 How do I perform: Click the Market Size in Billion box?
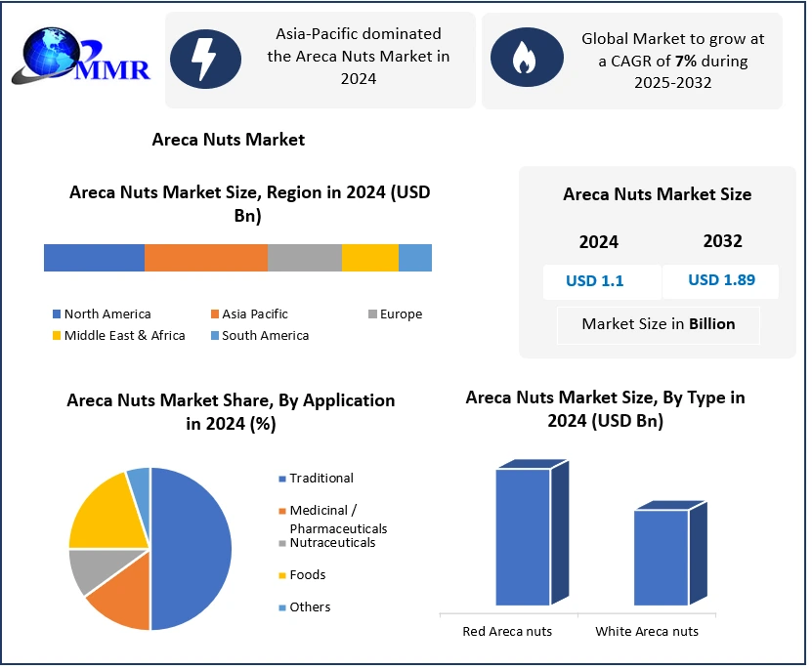658,324
